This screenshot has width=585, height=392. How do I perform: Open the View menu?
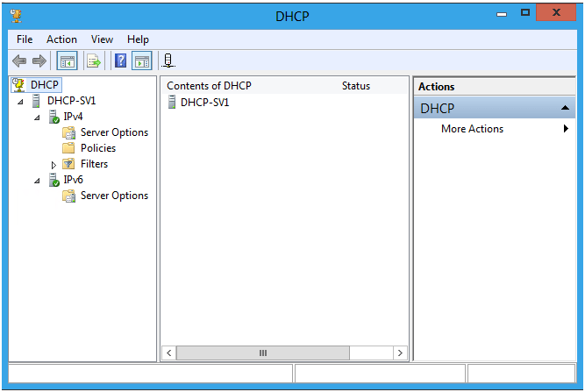(102, 39)
